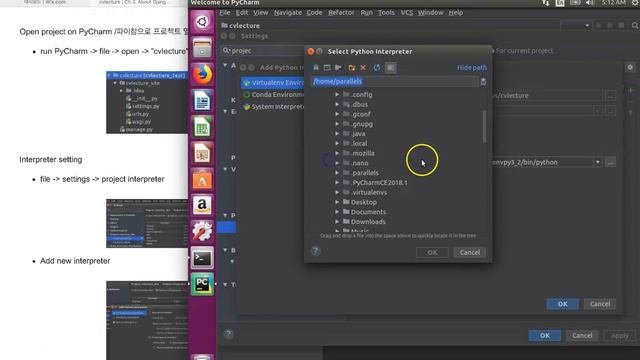Click the blue Refresh icon in file chooser

[x=377, y=67]
